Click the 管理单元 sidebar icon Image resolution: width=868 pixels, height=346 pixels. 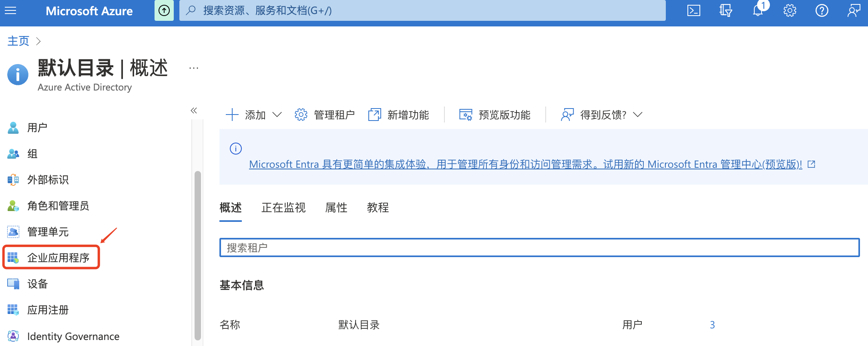coord(13,232)
